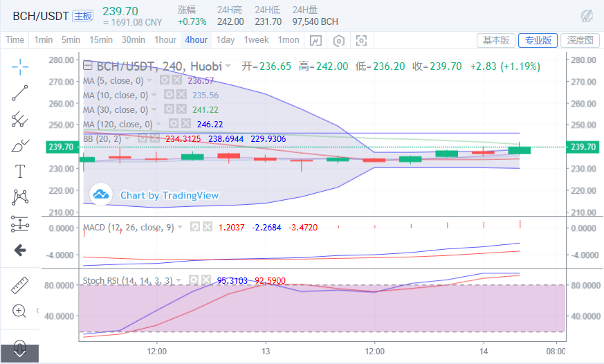Expand MA 10 indicator dropdown arrow
The height and width of the screenshot is (364, 604).
pyautogui.click(x=154, y=95)
